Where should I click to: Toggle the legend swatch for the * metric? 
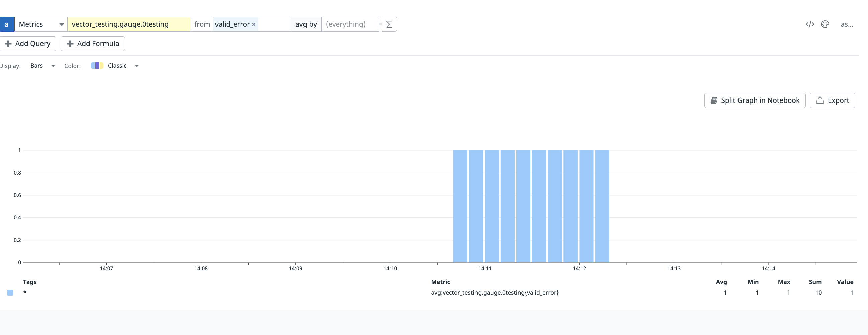tap(10, 293)
